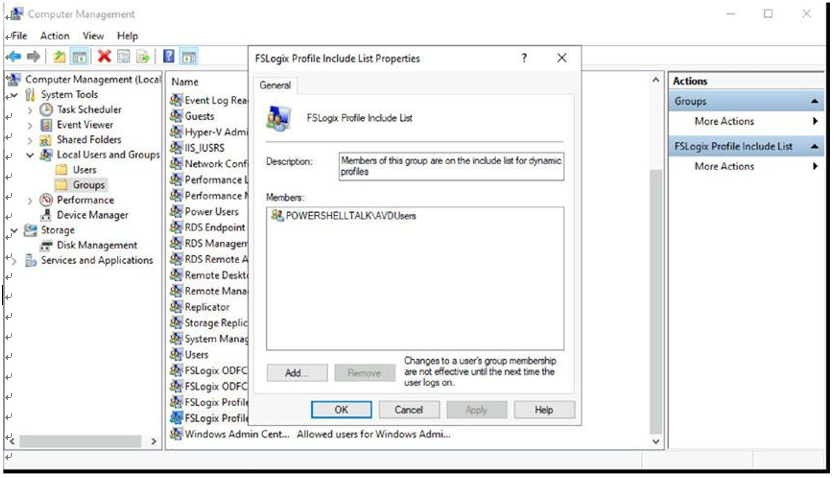This screenshot has width=836, height=478.
Task: Click the blue Help toolbar icon
Action: 168,56
